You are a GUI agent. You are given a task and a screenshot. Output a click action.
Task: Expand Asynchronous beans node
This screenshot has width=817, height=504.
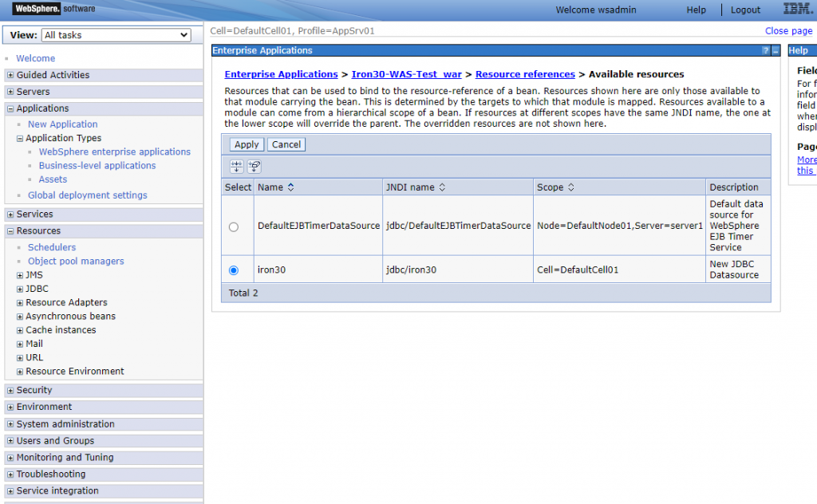tap(20, 317)
